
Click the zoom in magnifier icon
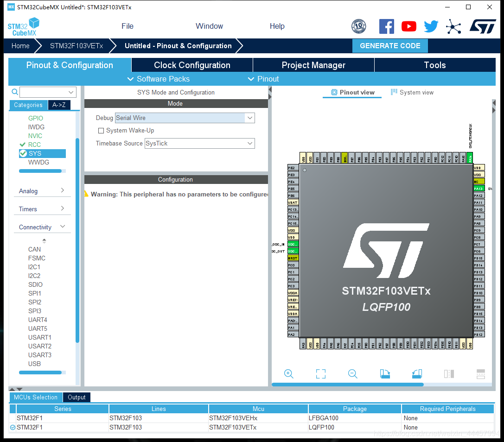(x=289, y=374)
